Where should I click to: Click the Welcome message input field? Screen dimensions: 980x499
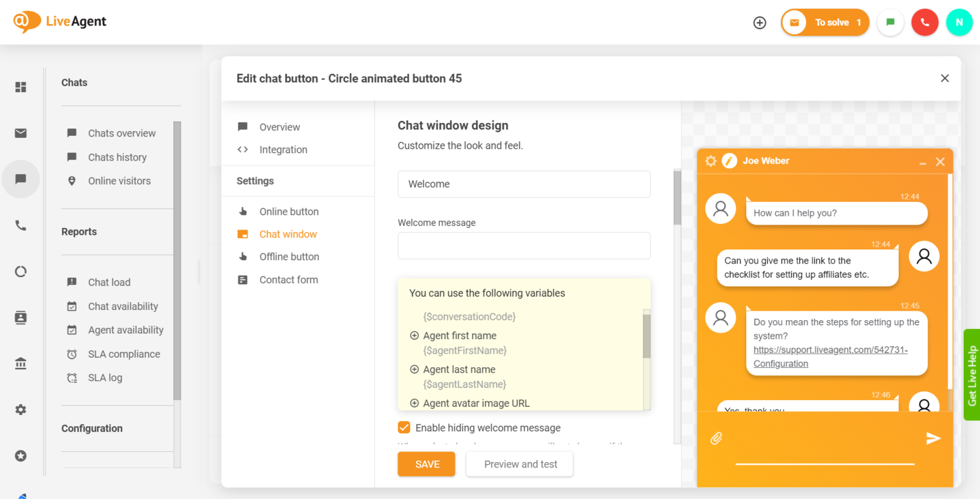pos(524,246)
